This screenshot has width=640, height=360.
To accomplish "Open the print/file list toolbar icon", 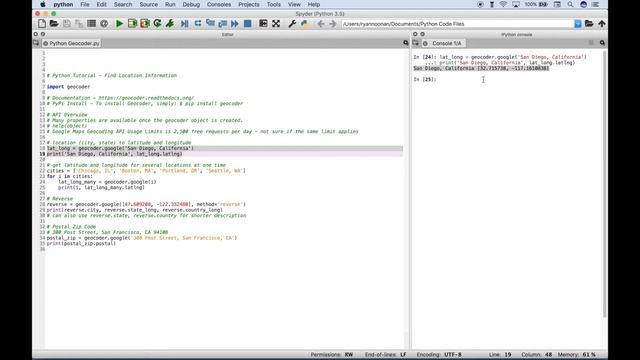I will coord(91,24).
